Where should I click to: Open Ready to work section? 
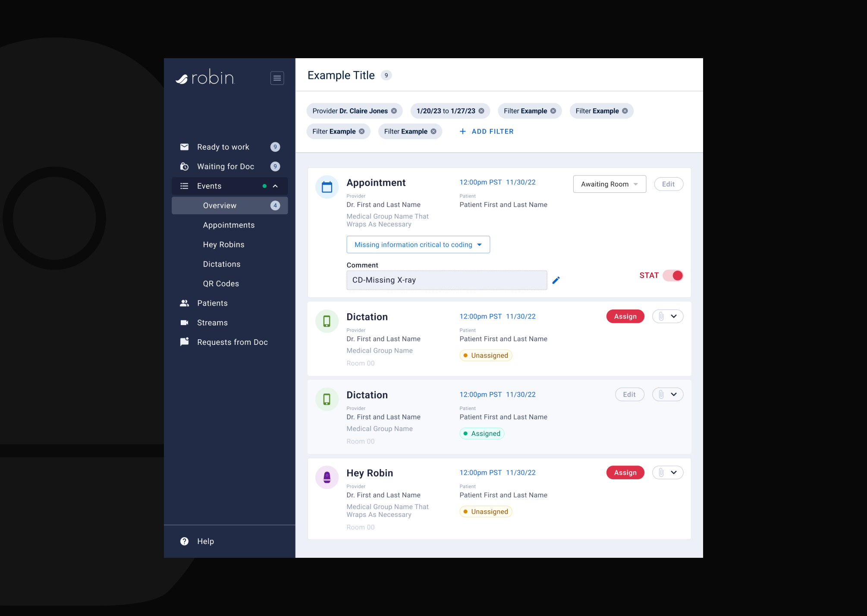click(x=229, y=147)
